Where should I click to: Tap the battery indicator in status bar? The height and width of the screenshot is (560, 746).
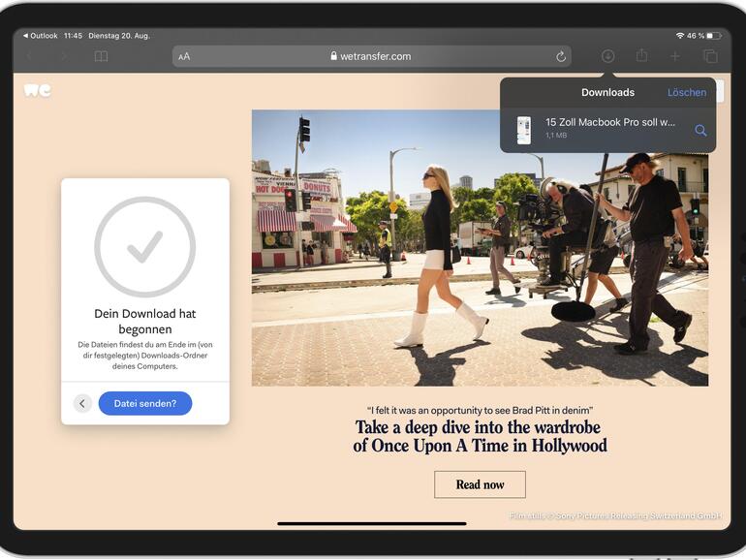pos(714,36)
